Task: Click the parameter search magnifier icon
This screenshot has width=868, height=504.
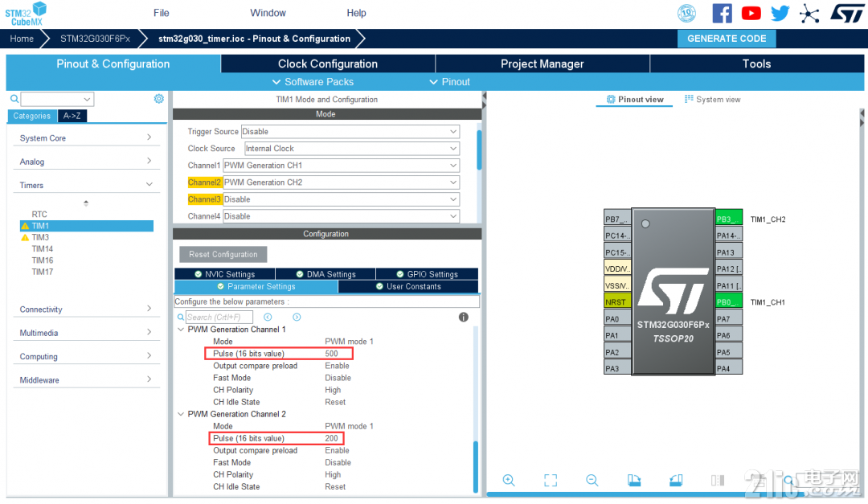Action: [181, 318]
